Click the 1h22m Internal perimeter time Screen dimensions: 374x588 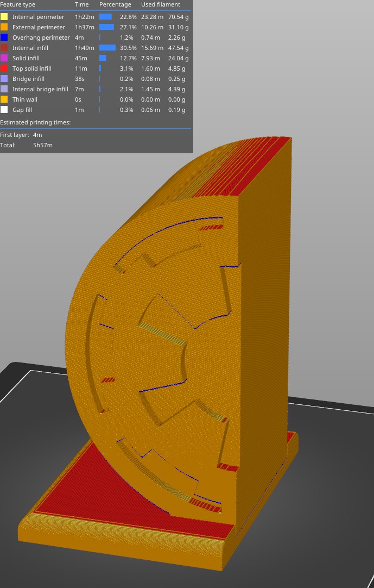84,17
